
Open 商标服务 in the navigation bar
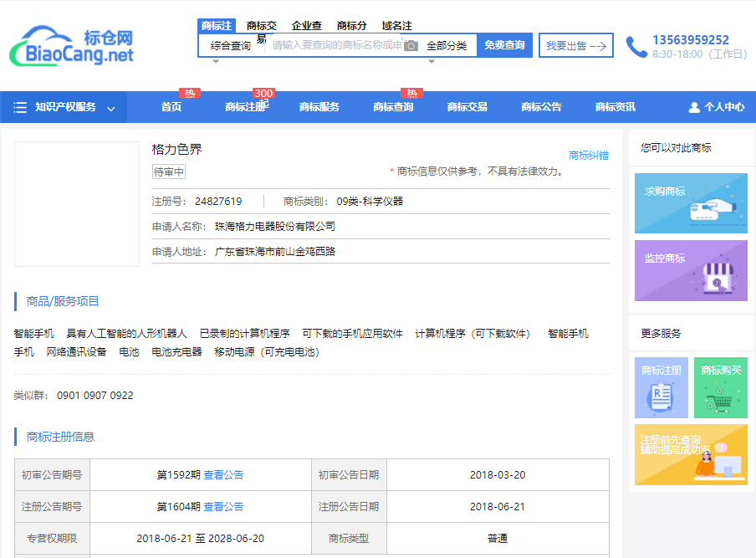(x=319, y=107)
